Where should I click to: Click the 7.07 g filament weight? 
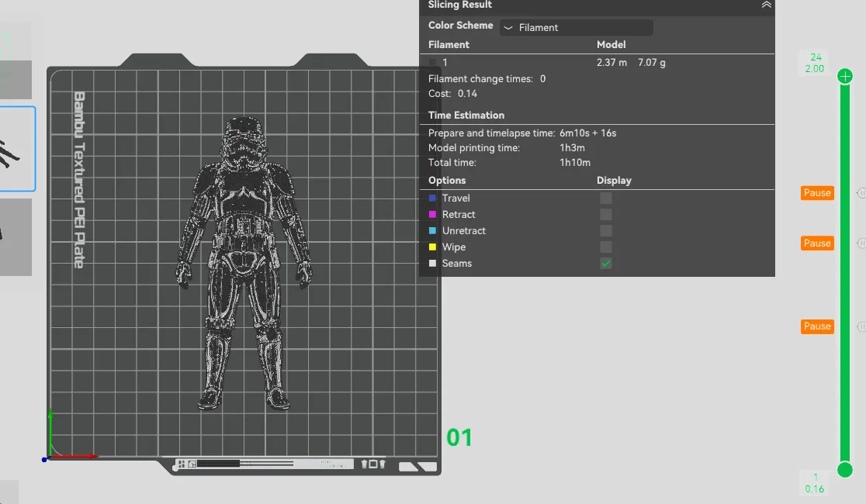[652, 62]
